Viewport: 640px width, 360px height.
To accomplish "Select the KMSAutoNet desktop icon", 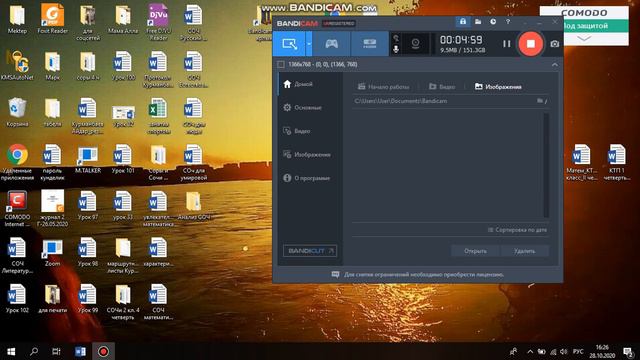I will (x=17, y=65).
